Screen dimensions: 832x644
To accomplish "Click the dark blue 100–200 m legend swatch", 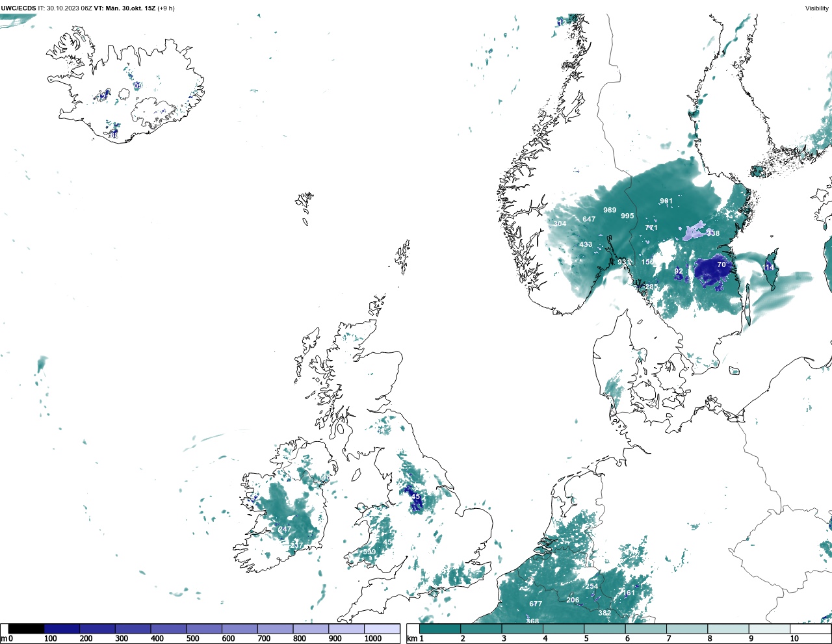I will [x=62, y=629].
